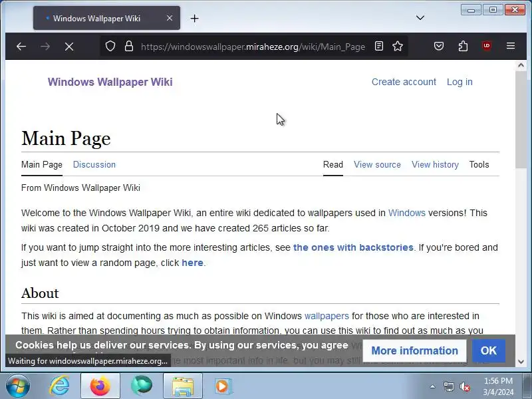Image resolution: width=532 pixels, height=399 pixels.
Task: Follow the wallpapers link in About section
Action: point(327,316)
